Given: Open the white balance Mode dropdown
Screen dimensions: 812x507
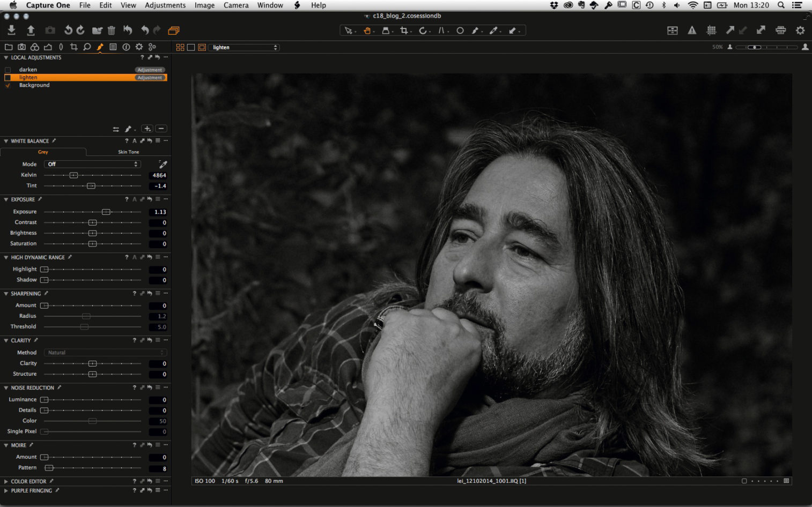Looking at the screenshot, I should [x=92, y=164].
